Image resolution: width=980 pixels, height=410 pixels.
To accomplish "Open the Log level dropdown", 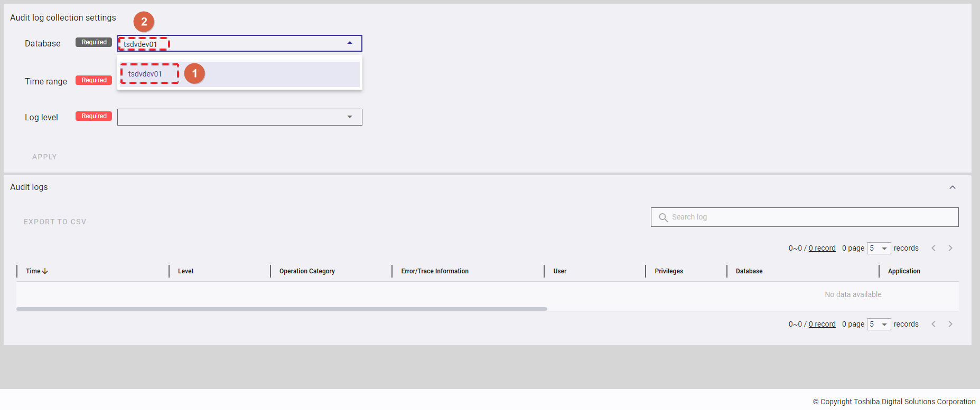I will [349, 117].
